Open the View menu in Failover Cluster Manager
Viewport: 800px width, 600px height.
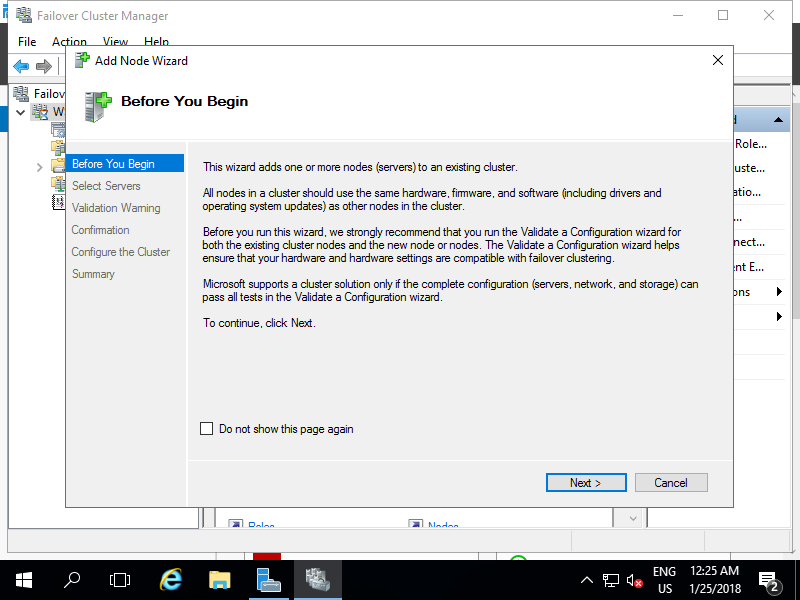pos(115,41)
